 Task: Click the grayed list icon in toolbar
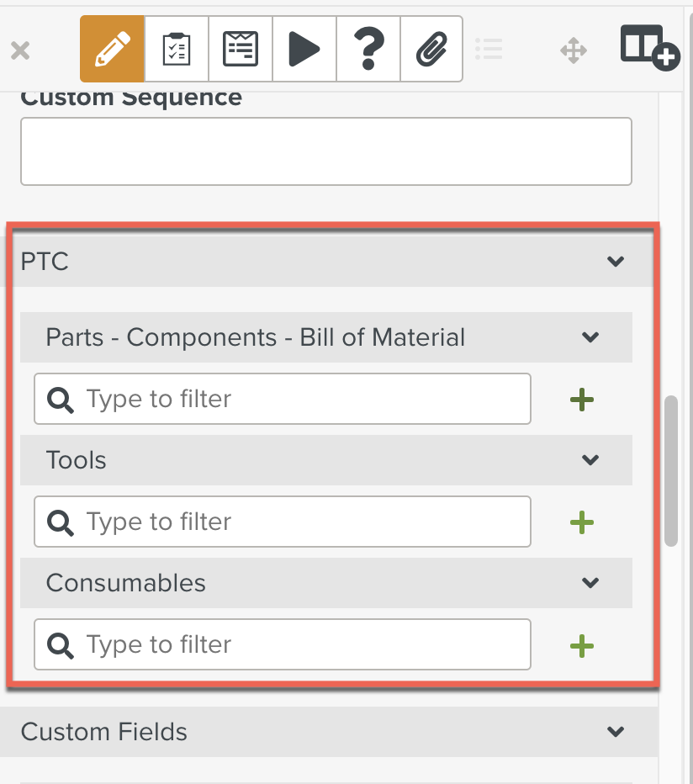coord(489,49)
